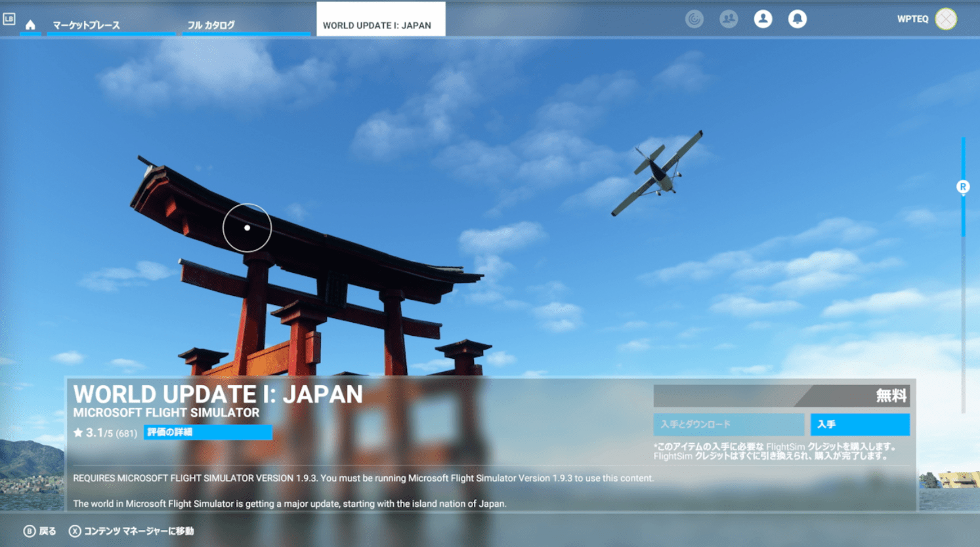Open the swirl achievements icon in header
Screen dimensions: 980x547
click(x=694, y=19)
